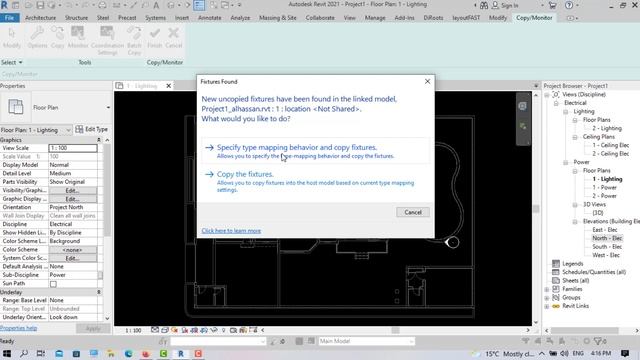This screenshot has width=640, height=360.
Task: Toggle the Sun Path checkbox
Action: [53, 284]
